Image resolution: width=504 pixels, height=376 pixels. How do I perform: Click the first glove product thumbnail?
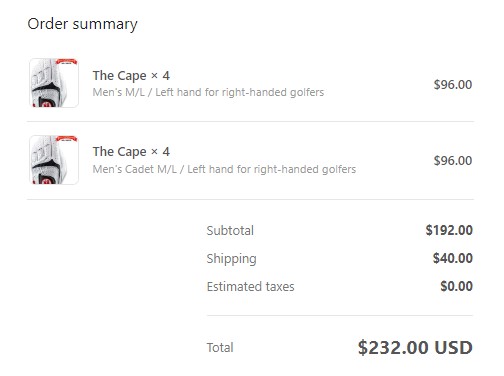coord(54,83)
